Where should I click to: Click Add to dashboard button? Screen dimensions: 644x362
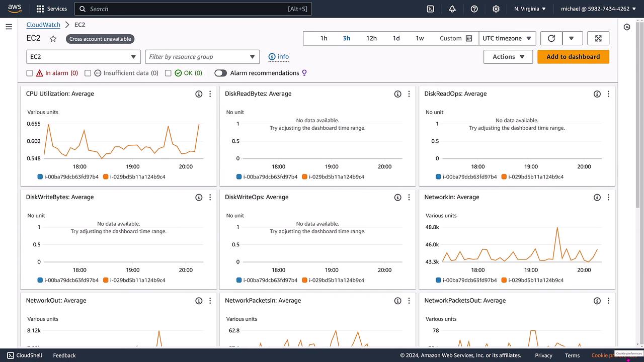573,57
